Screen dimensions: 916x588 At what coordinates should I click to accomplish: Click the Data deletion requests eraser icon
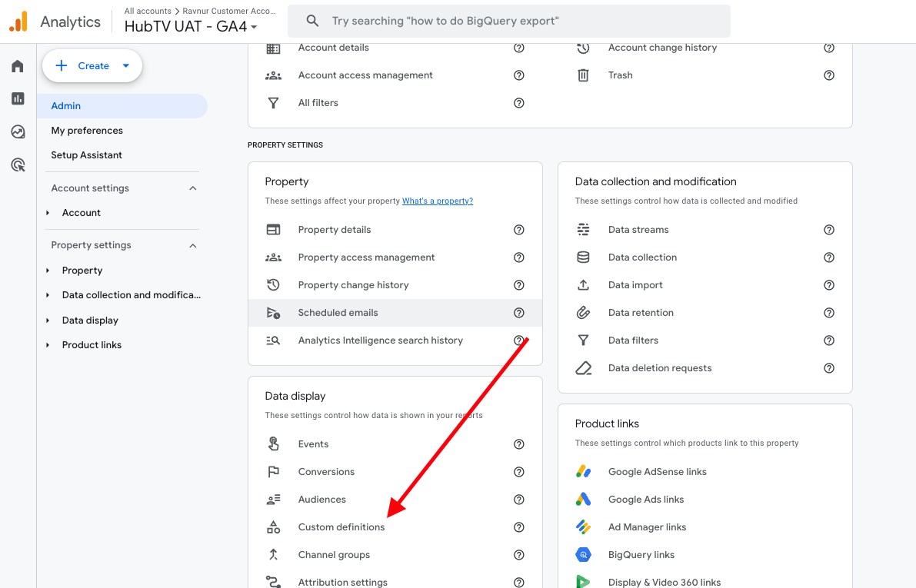point(583,368)
